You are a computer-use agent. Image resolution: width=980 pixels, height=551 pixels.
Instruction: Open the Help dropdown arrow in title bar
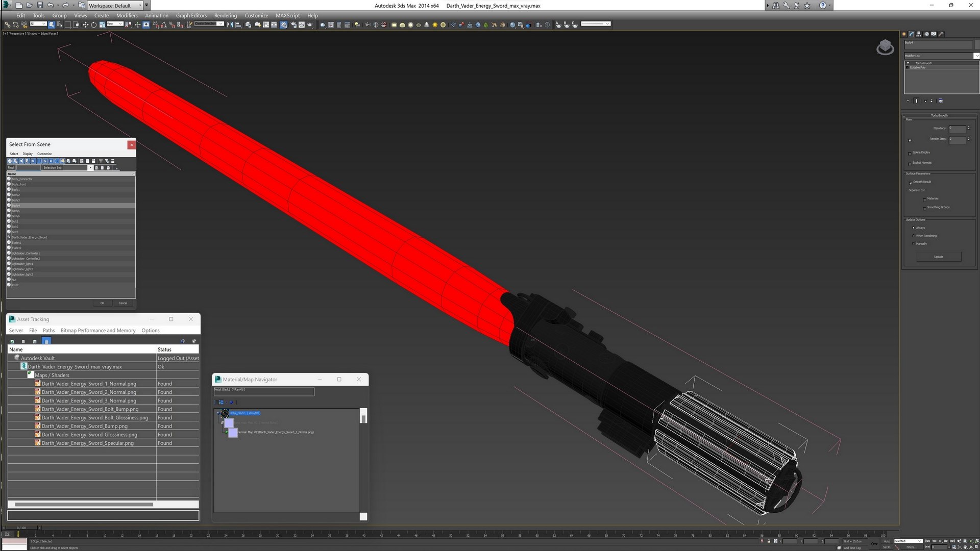[x=829, y=5]
